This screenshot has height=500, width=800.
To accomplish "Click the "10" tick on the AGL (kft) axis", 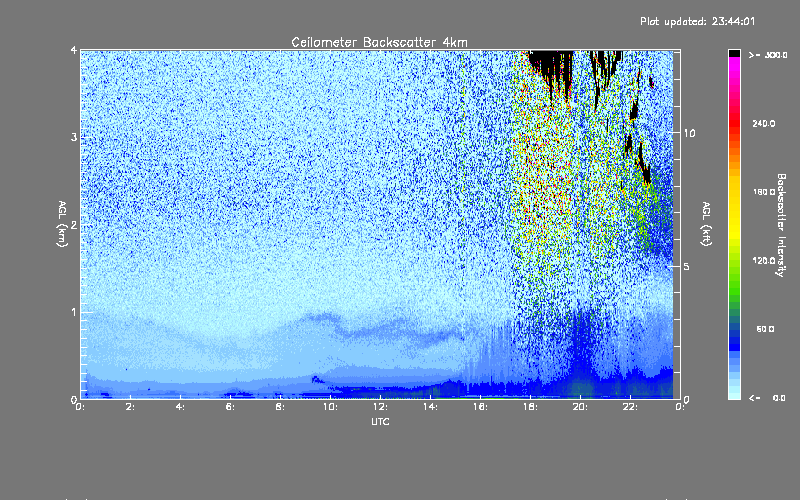I will pos(689,133).
